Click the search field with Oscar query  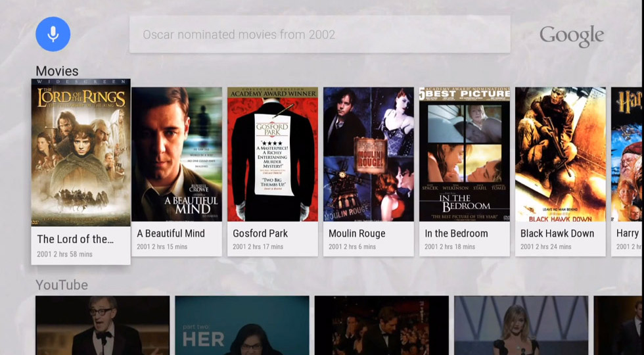point(319,34)
